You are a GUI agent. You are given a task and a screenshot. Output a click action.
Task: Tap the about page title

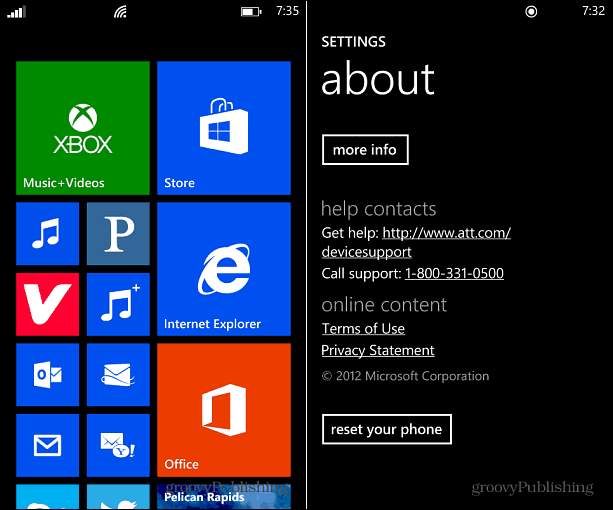coord(378,80)
